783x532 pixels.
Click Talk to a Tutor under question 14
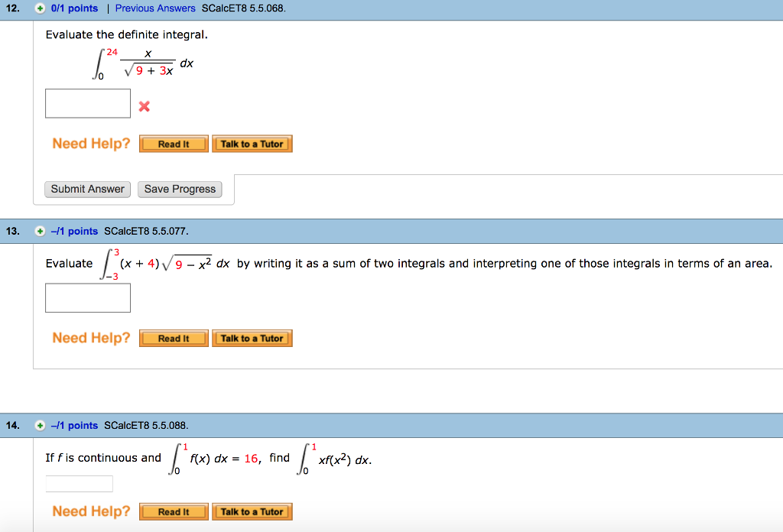(252, 511)
